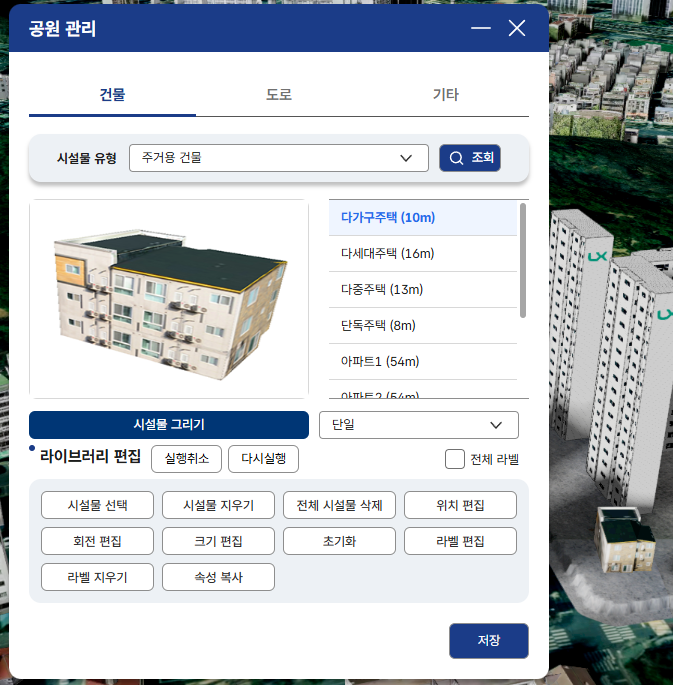Switch to the 기타 tab
This screenshot has width=673, height=685.
pos(445,95)
